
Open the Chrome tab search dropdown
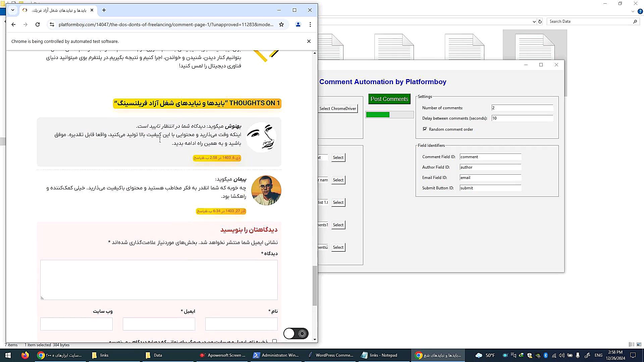[x=13, y=10]
